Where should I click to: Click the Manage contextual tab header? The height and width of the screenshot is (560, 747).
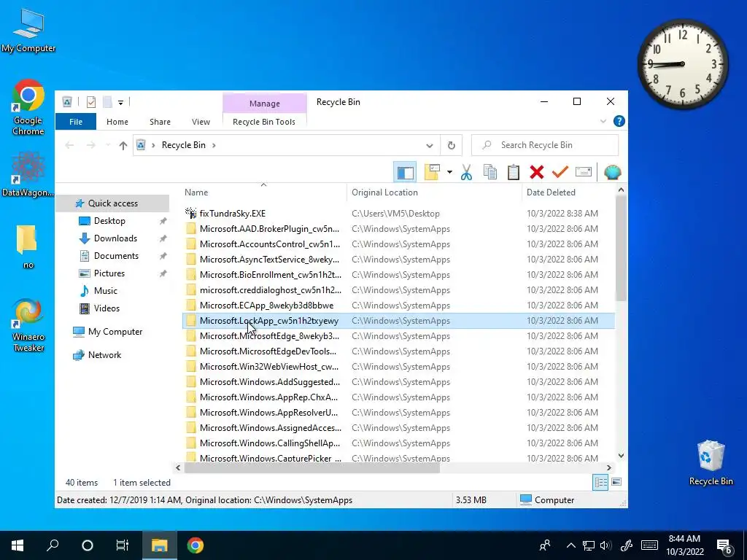[264, 104]
